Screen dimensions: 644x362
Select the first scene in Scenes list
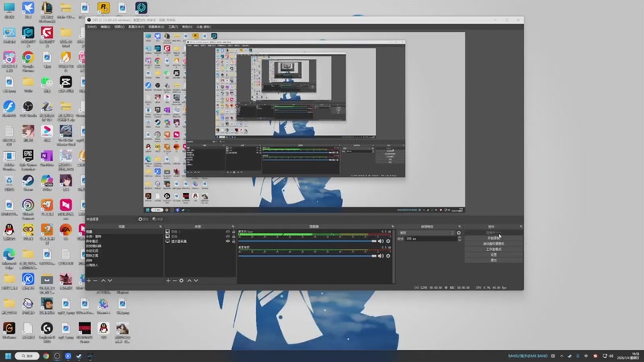(125, 232)
